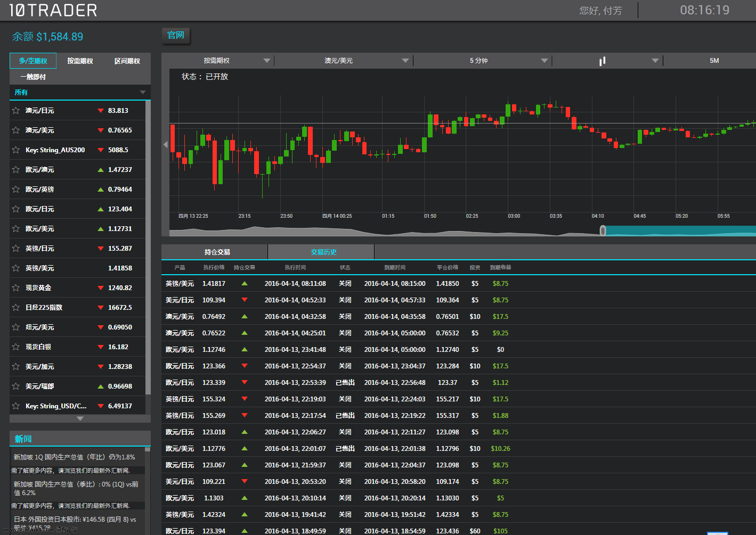Toggle favorite star for Key: String_AUS200
Viewport: 756px width, 535px height.
16,150
